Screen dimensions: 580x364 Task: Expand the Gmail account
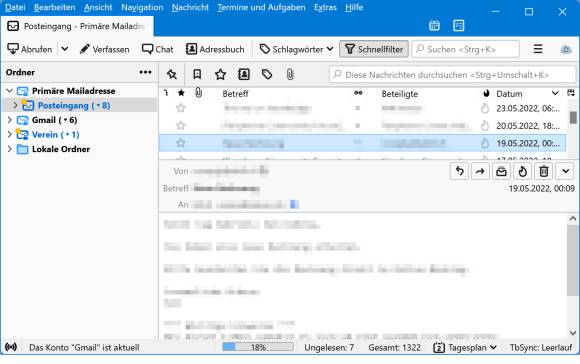[x=10, y=120]
